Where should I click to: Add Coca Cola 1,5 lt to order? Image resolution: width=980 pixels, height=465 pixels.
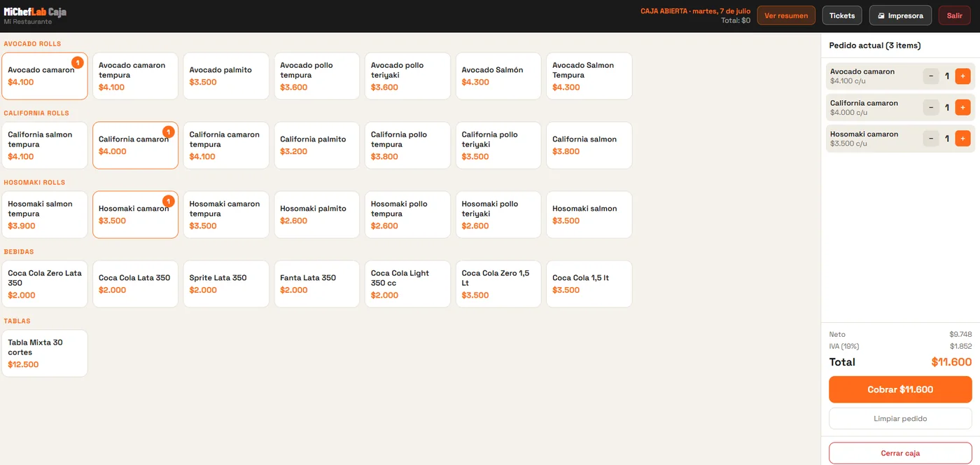pos(589,284)
